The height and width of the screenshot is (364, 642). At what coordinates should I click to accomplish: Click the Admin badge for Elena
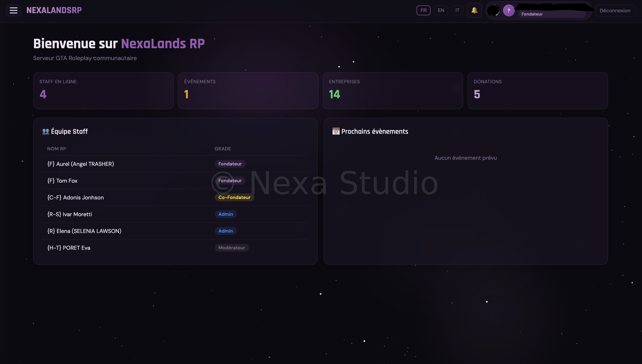[226, 231]
